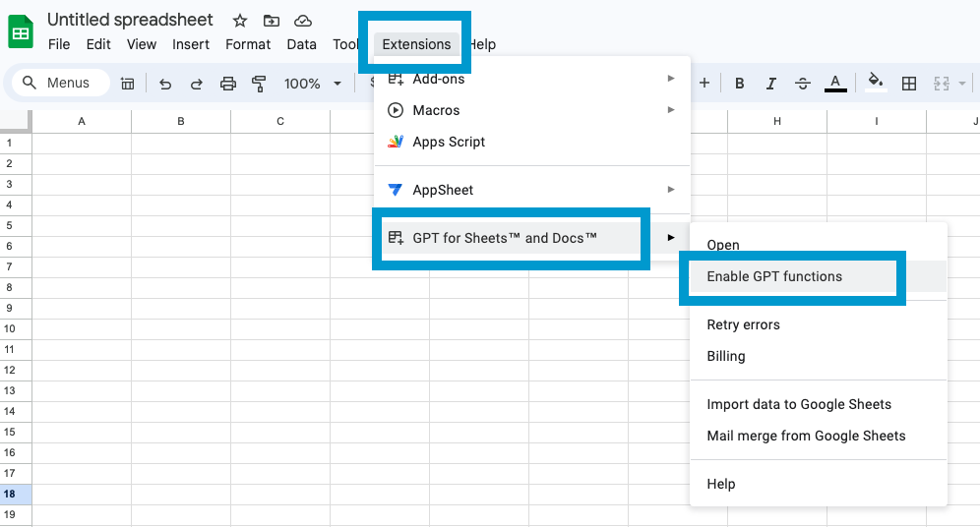Select the paint format roller tool

[x=259, y=84]
